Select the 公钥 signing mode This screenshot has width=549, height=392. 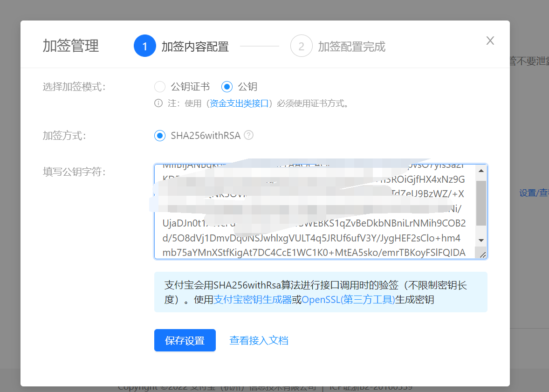(x=226, y=87)
